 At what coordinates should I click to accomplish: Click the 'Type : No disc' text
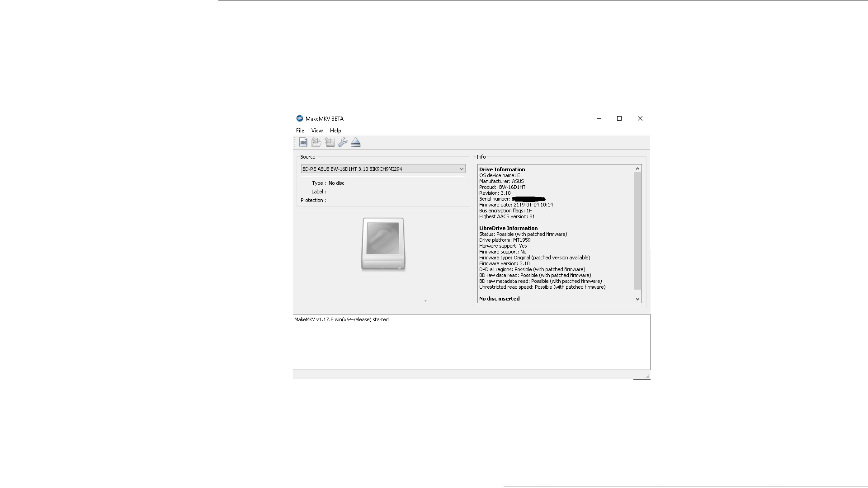(328, 183)
